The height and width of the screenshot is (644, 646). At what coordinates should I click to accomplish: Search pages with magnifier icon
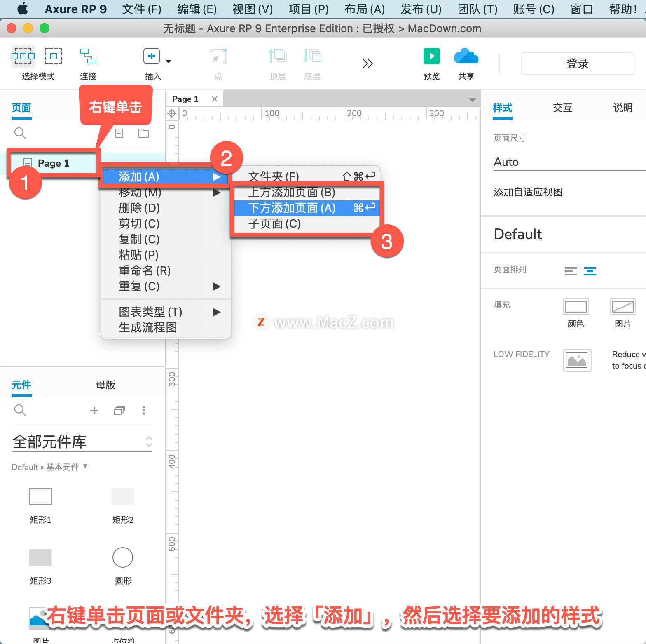20,133
